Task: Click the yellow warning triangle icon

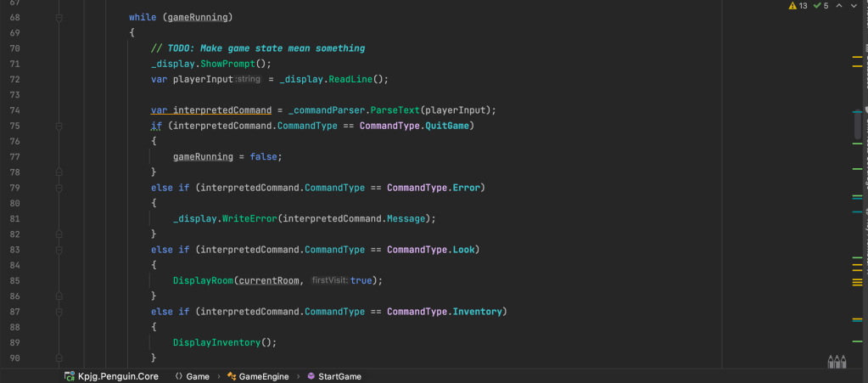Action: point(792,6)
